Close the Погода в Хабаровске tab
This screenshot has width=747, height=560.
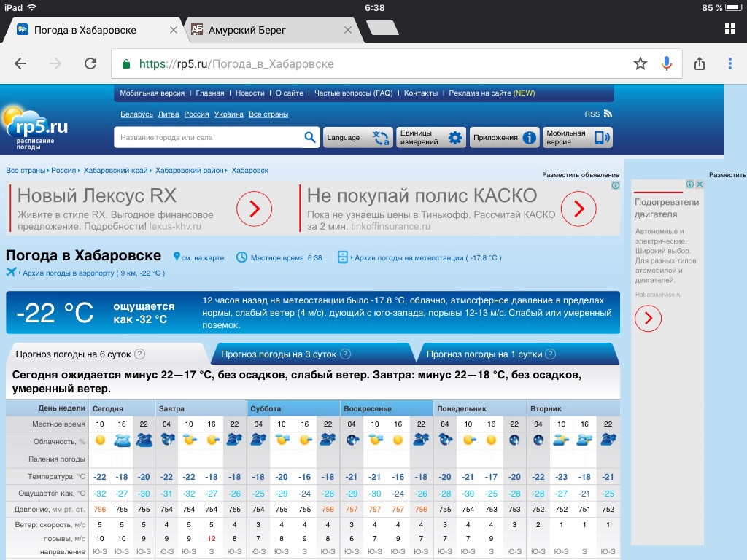pos(174,30)
